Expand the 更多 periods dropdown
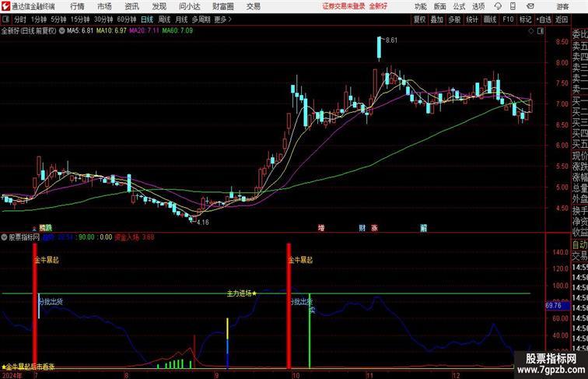The height and width of the screenshot is (379, 588). tap(222, 19)
